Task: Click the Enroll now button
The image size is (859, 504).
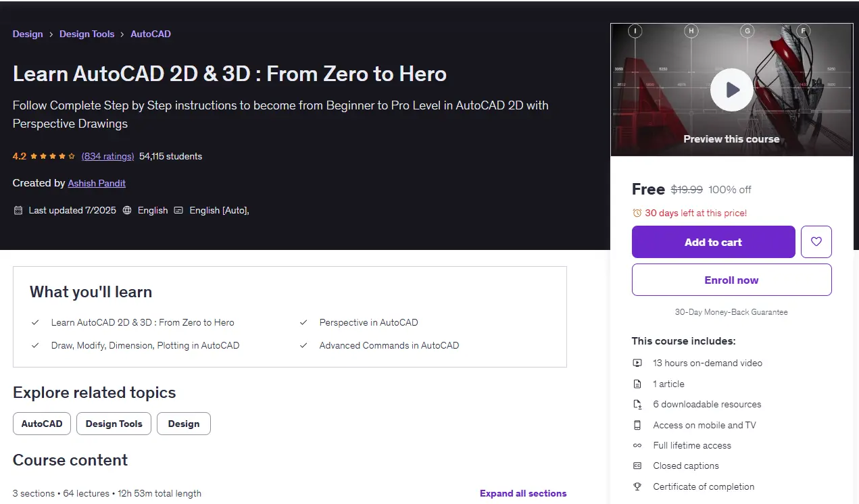Action: point(732,280)
